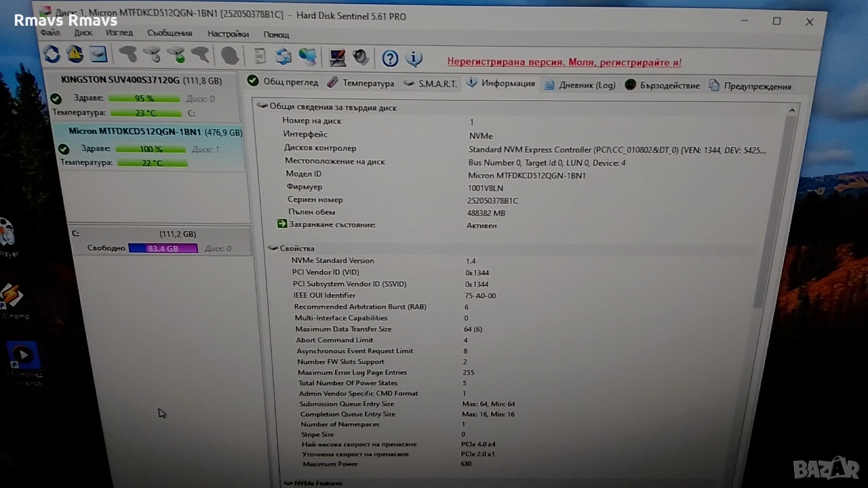Click the refresh icon with yellow warning sign
This screenshot has height=488, width=868.
point(75,54)
